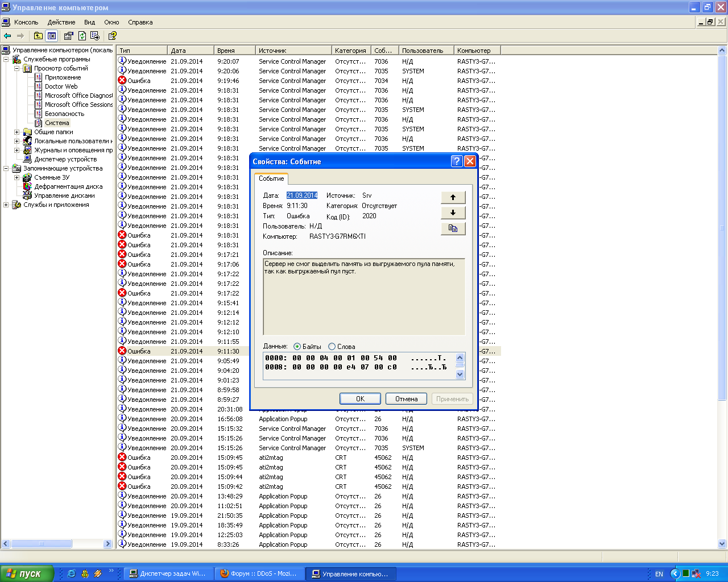Click the event description text box
Screen dimensions: 728x582
[x=364, y=297]
